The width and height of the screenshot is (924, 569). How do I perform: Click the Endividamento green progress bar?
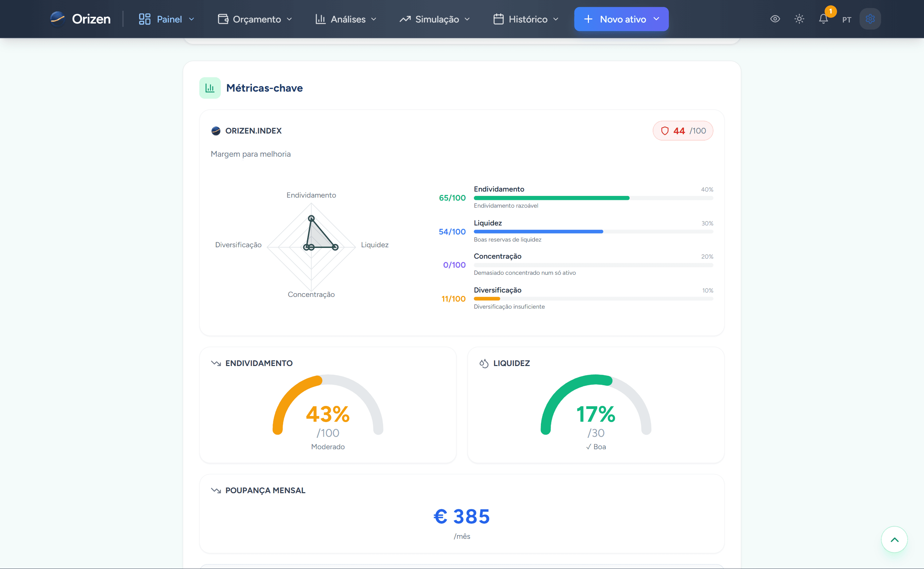click(552, 198)
